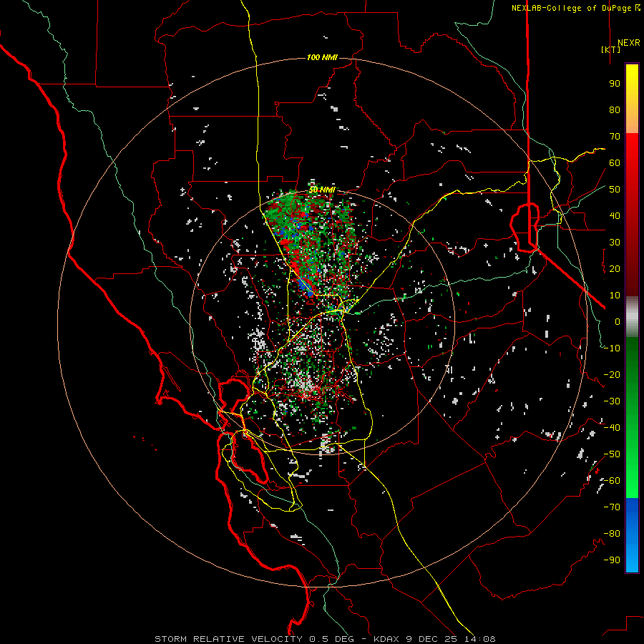Screen dimensions: 644x644
Task: Click the -10 scale value
Action: [x=612, y=348]
